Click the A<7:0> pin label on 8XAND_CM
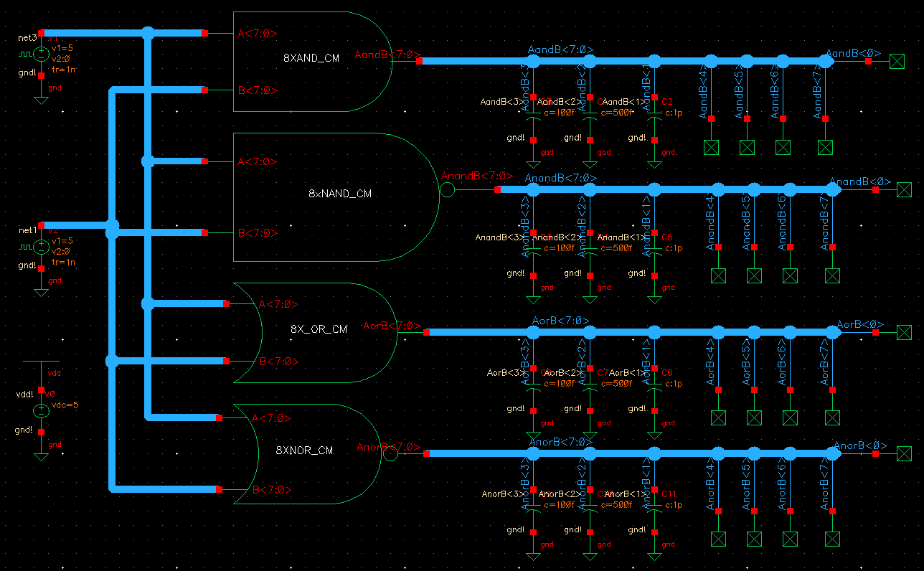 pyautogui.click(x=258, y=33)
